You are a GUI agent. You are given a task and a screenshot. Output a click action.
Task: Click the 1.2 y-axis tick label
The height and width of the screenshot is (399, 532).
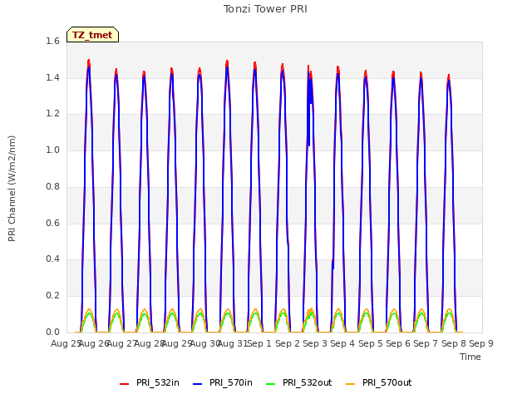coord(52,114)
